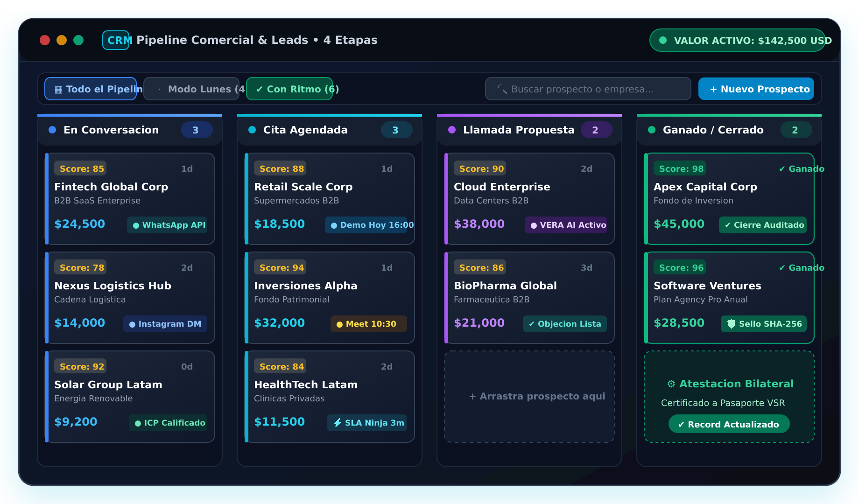Select the Inversiones Alpha prospect
Viewport: 859px width, 504px height.
330,298
